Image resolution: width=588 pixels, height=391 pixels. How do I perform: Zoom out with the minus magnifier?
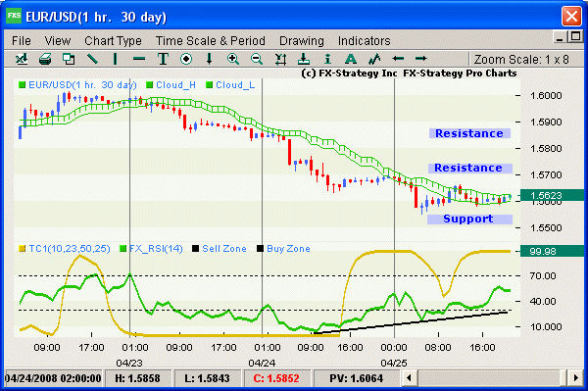point(257,59)
